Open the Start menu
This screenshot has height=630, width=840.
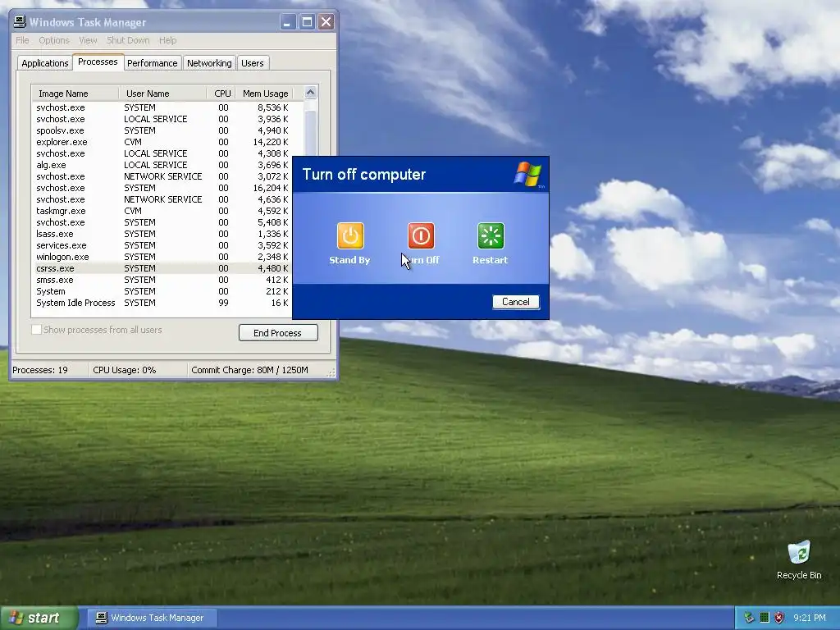(x=39, y=618)
